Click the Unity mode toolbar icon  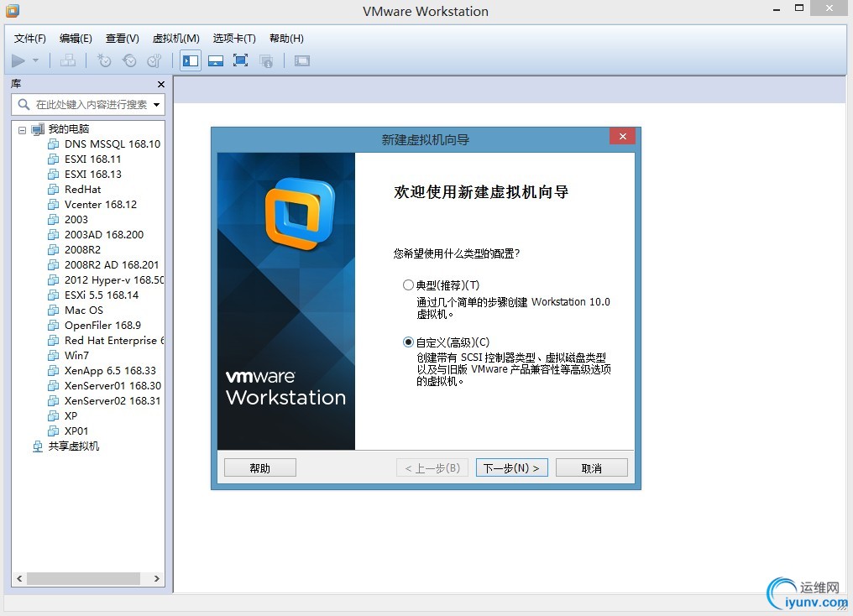click(266, 60)
